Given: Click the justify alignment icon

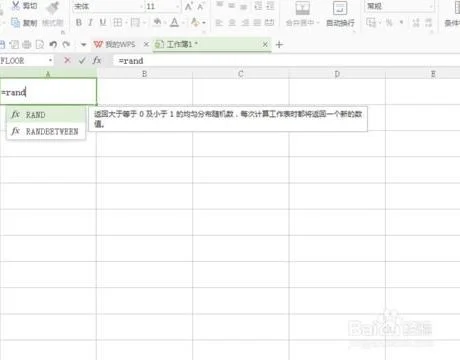Looking at the screenshot, I should (257, 23).
